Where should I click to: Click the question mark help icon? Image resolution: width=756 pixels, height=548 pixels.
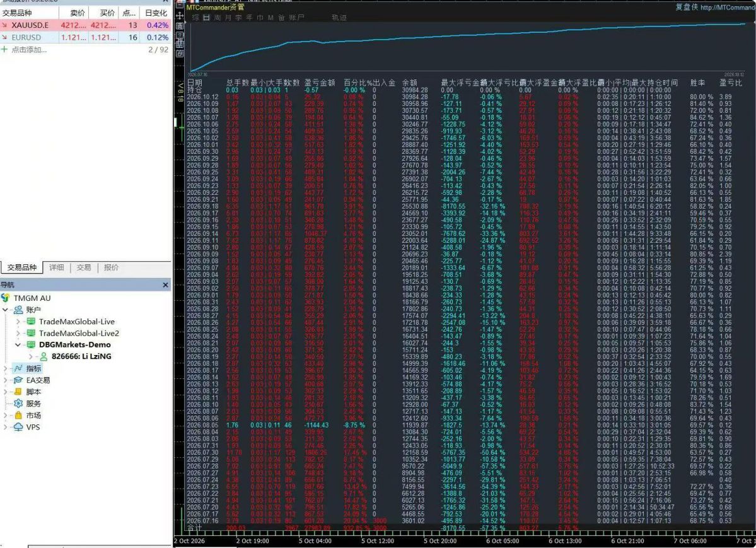[x=179, y=35]
